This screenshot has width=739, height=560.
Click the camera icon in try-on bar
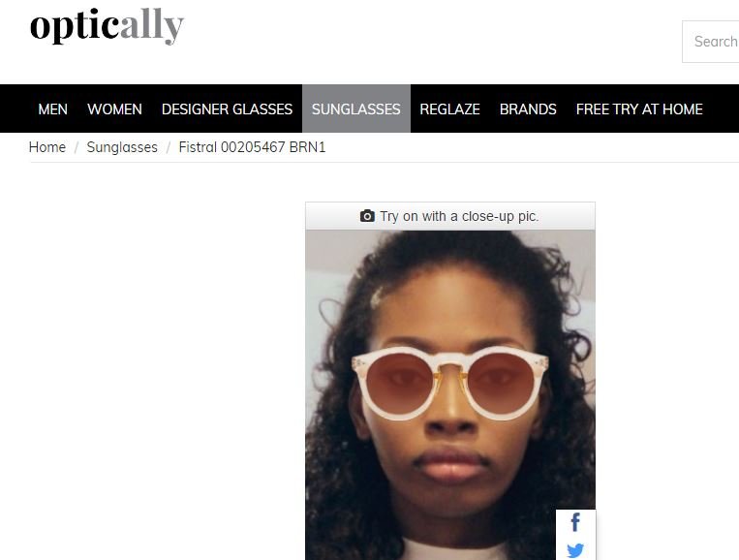pos(367,216)
